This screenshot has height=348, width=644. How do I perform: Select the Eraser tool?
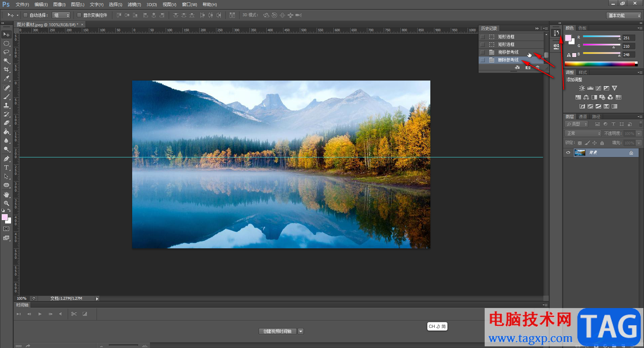click(6, 123)
